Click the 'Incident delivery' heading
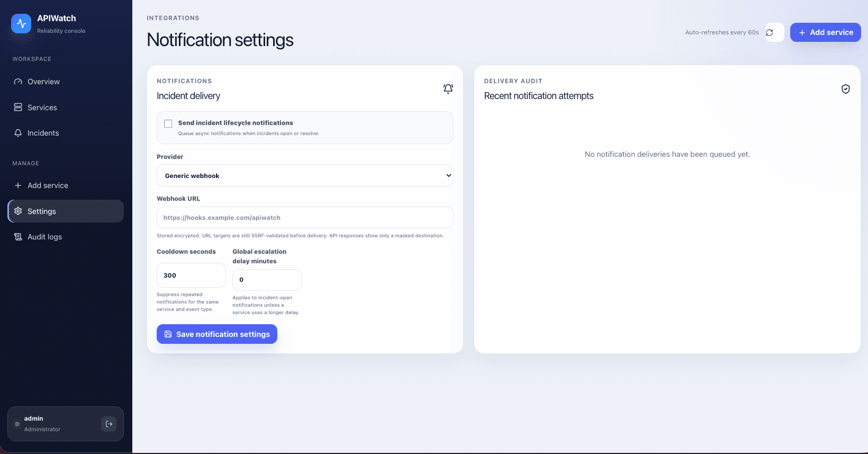 (188, 96)
